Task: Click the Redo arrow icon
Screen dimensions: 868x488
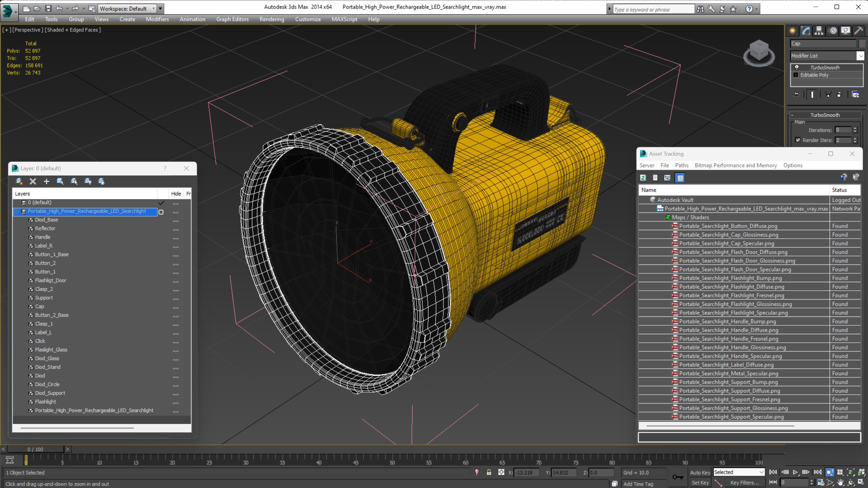Action: click(x=75, y=9)
